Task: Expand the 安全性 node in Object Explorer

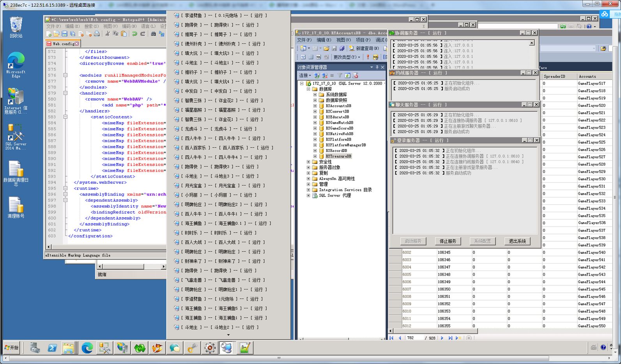Action: (x=308, y=162)
